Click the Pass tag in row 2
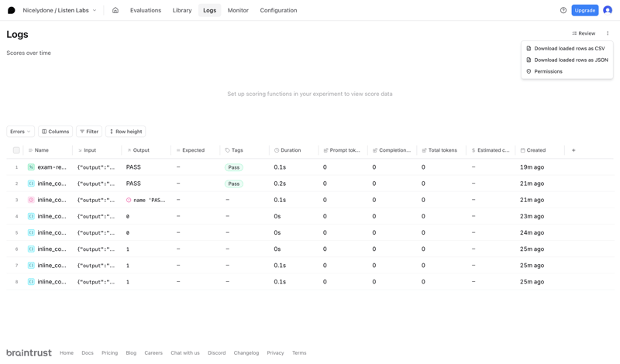Screen dimensions: 620x364 click(x=234, y=184)
